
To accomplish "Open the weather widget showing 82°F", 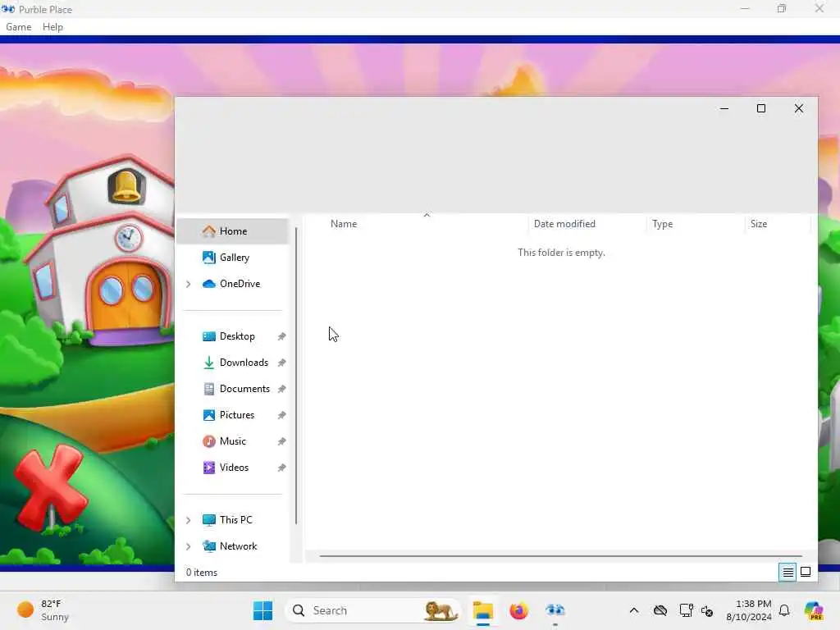I will [x=43, y=610].
